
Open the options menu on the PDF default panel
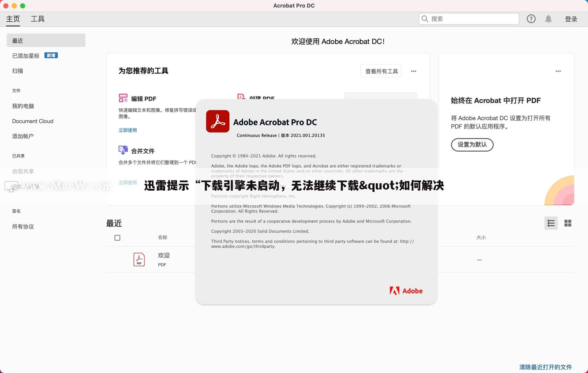(558, 71)
